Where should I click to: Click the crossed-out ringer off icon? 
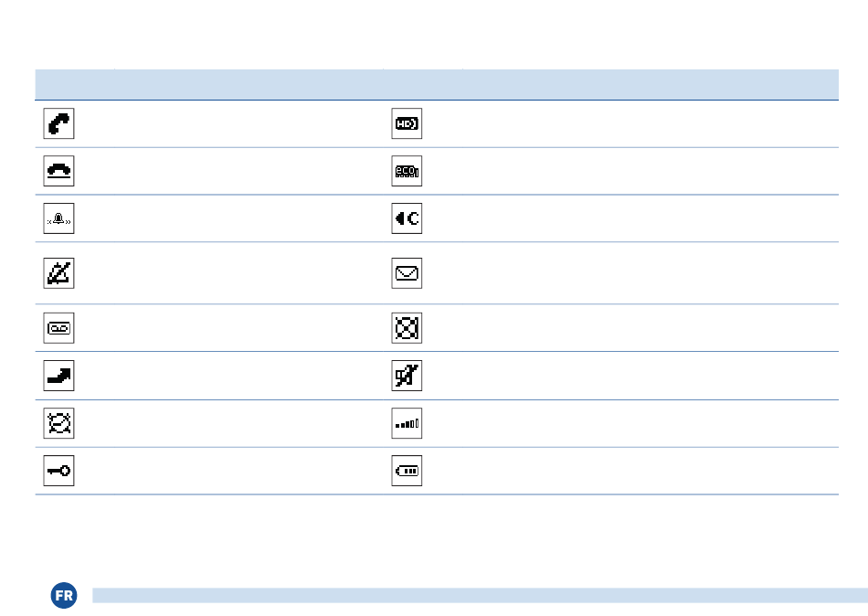58,273
